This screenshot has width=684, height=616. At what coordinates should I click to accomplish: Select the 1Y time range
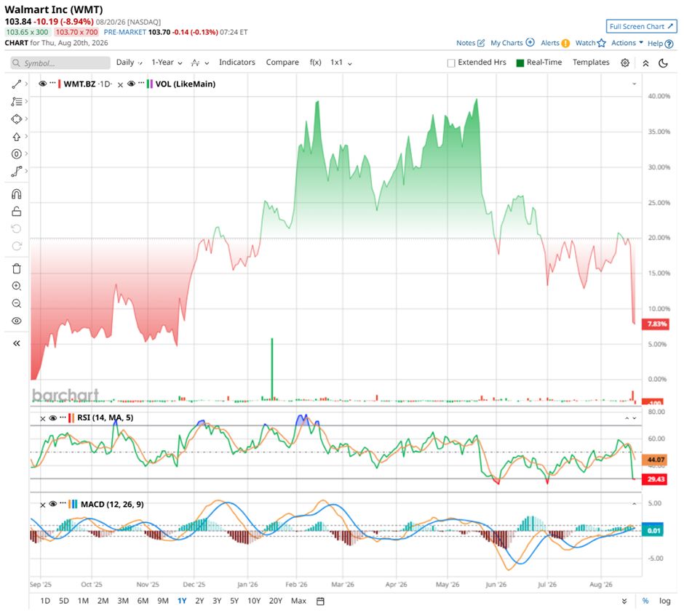tap(182, 601)
